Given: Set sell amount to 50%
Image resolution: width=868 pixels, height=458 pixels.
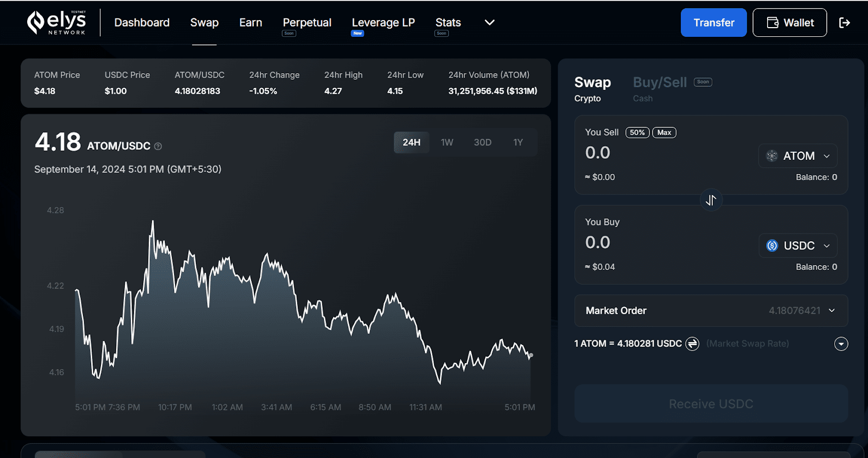Looking at the screenshot, I should (x=637, y=132).
